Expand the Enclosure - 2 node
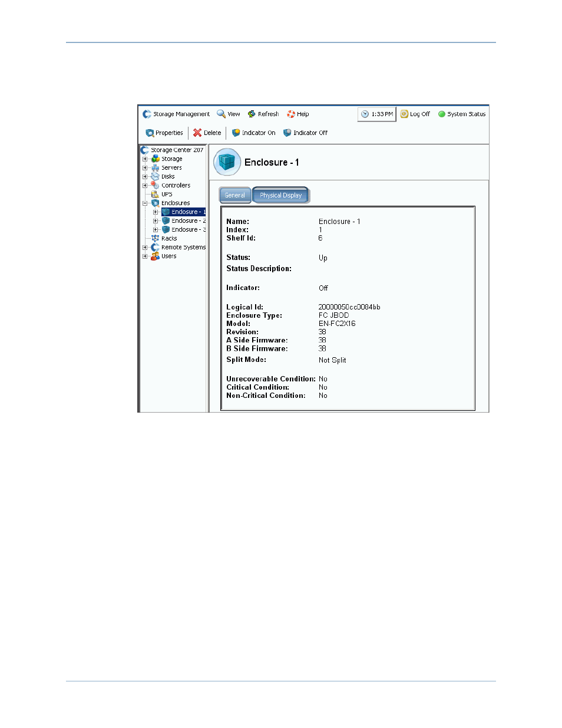 coord(156,221)
